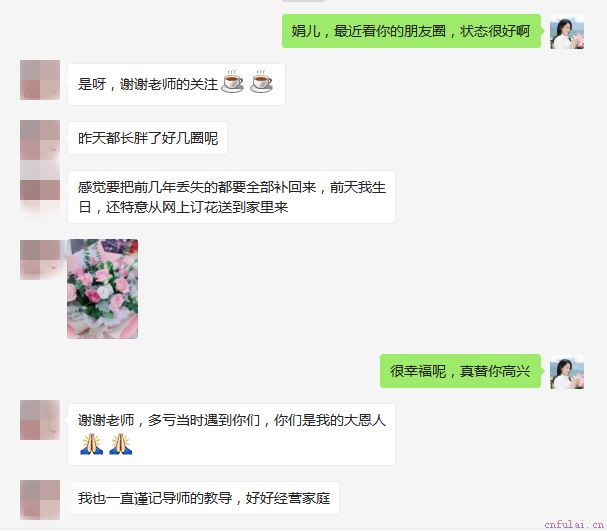The image size is (607, 531).
Task: Click the blurred avatar beside '谢谢老师，多亏当时遇到你们'
Action: click(x=40, y=420)
